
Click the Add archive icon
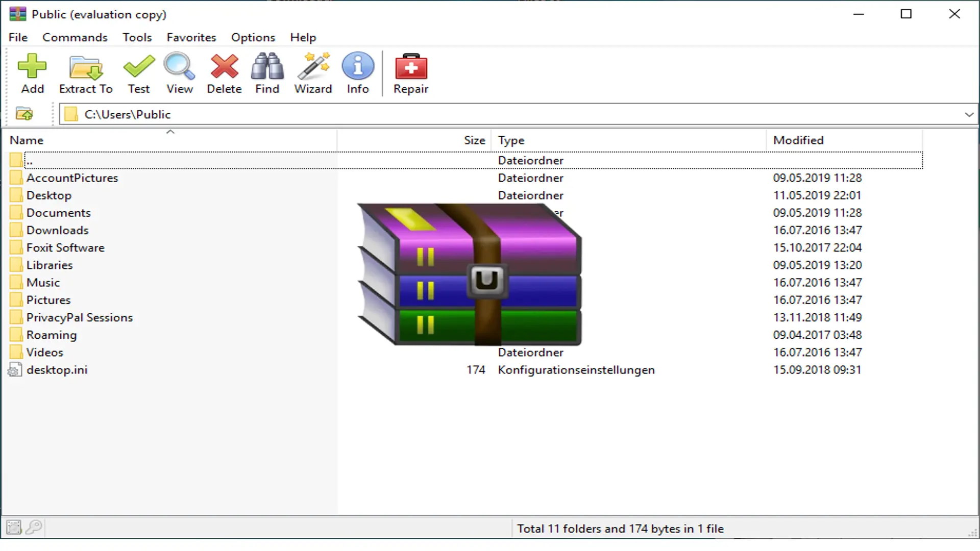32,73
